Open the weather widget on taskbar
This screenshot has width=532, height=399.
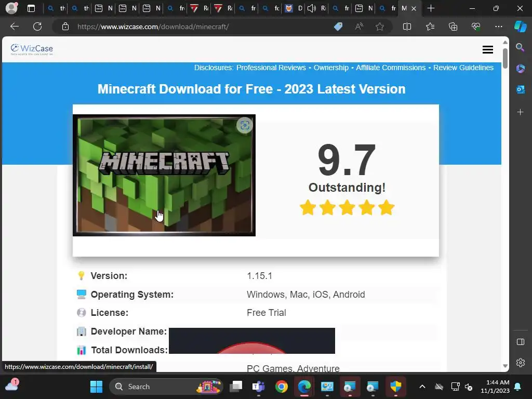pyautogui.click(x=12, y=386)
